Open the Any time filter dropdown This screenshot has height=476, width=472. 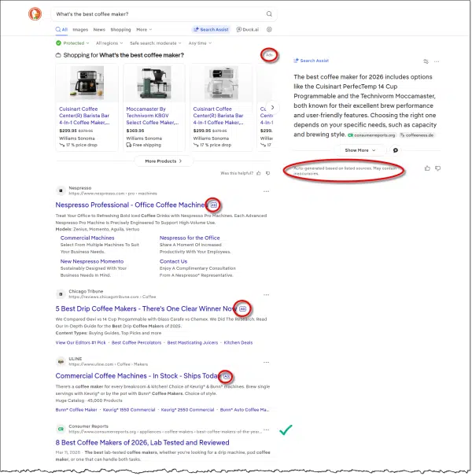pyautogui.click(x=200, y=43)
